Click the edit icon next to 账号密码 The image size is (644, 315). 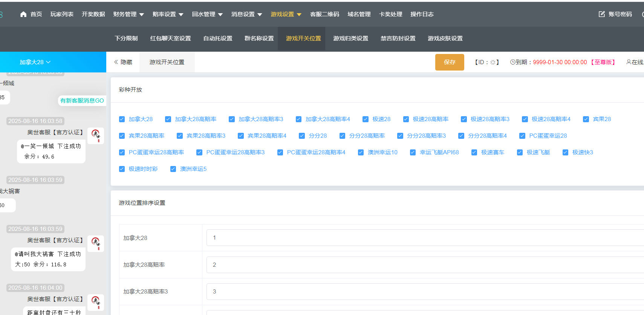602,14
